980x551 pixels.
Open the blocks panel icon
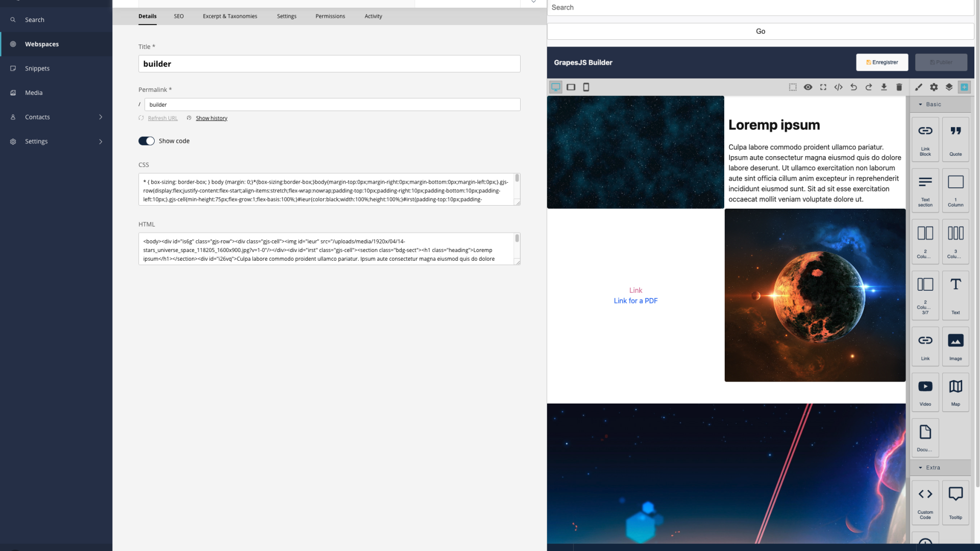964,87
